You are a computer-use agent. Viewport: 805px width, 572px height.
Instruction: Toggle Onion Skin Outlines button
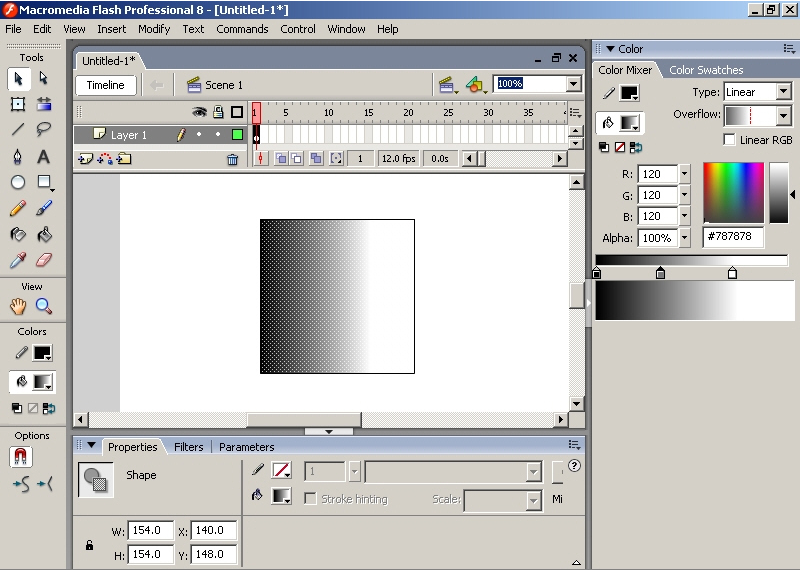[x=297, y=159]
